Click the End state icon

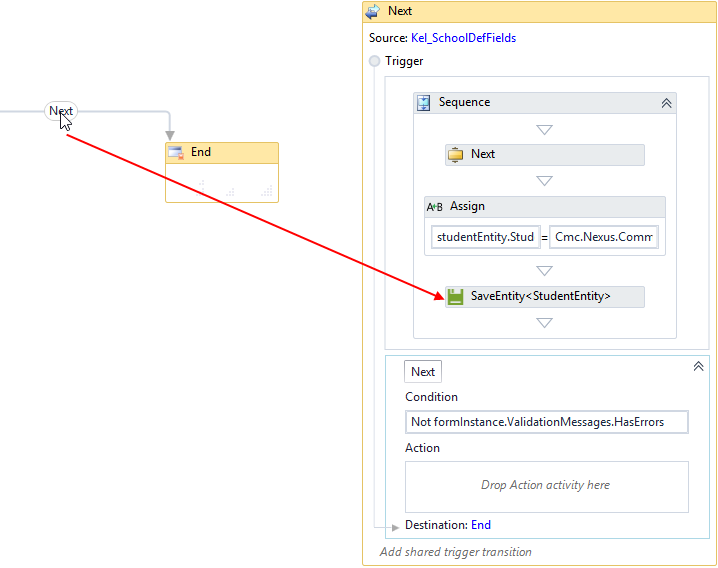pyautogui.click(x=176, y=153)
